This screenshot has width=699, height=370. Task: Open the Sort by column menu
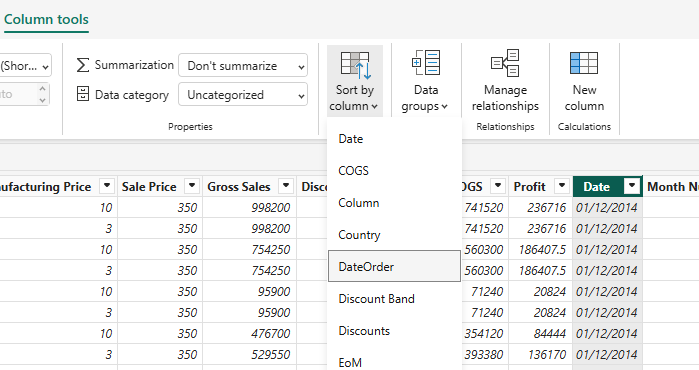[354, 81]
